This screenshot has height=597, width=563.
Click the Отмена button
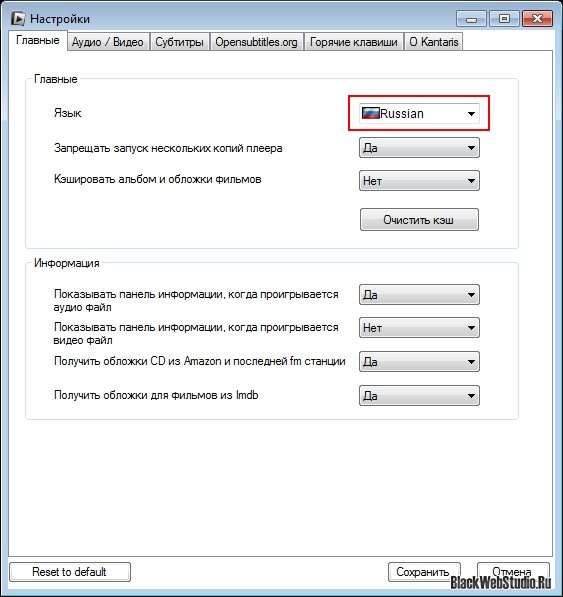(x=513, y=572)
